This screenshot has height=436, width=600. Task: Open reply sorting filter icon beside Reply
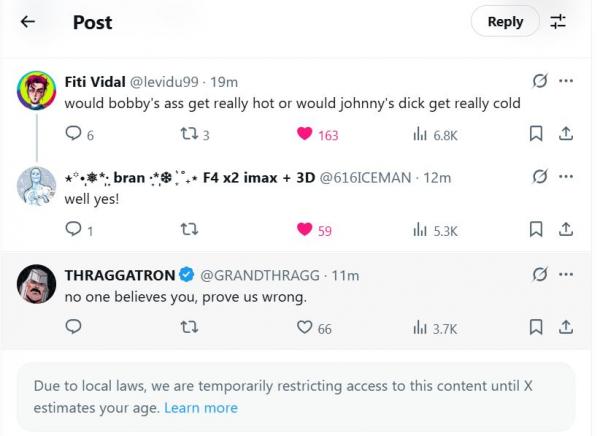(x=558, y=21)
